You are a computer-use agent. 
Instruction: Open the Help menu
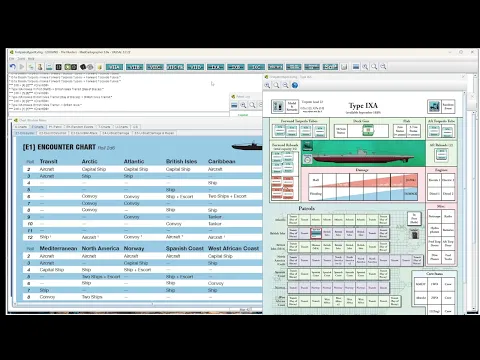click(x=31, y=59)
